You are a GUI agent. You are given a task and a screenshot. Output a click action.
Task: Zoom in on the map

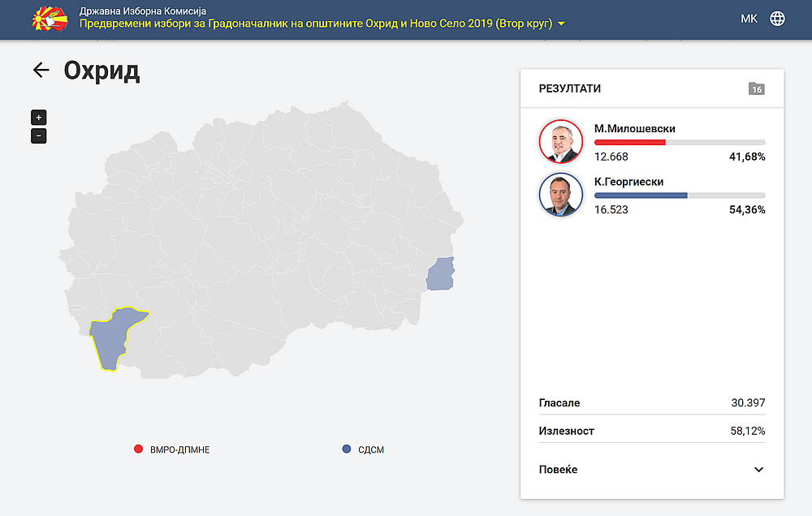pos(39,118)
